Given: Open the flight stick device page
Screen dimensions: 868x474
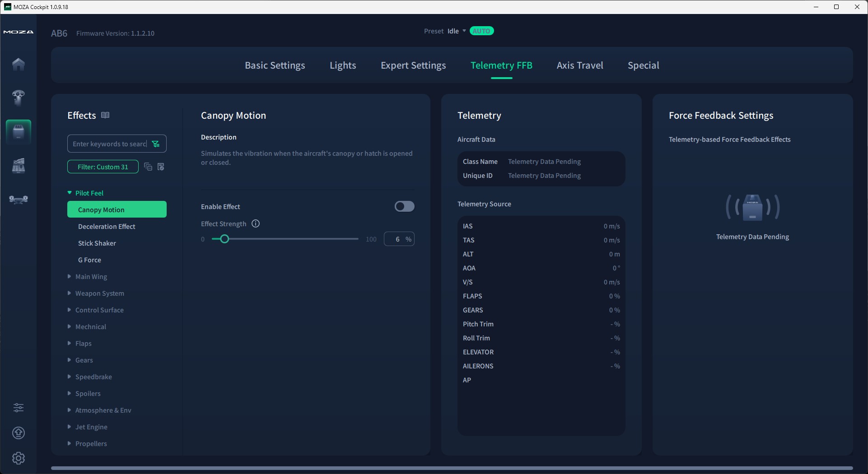Looking at the screenshot, I should [19, 98].
